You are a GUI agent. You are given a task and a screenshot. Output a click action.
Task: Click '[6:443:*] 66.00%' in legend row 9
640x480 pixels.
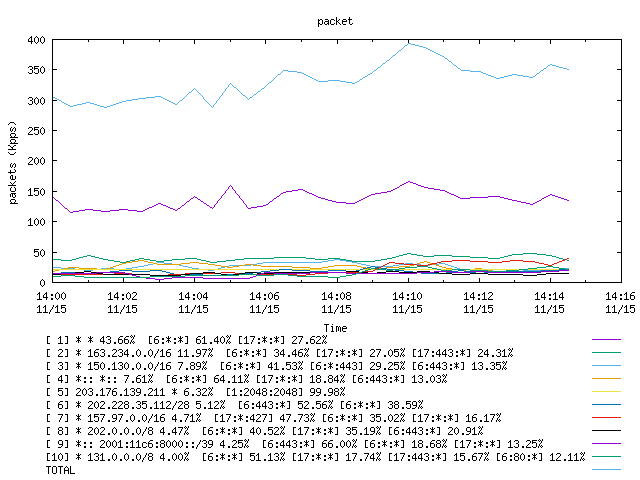[x=309, y=444]
